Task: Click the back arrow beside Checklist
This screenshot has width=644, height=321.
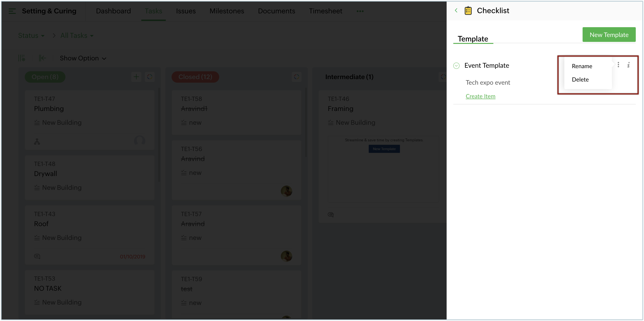Action: 456,10
